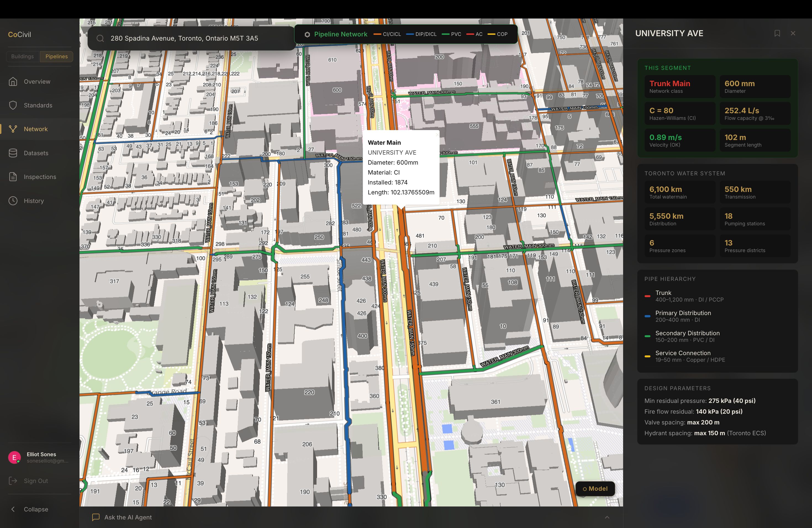Image resolution: width=812 pixels, height=528 pixels.
Task: Bookmark the University Ave segment
Action: point(777,33)
